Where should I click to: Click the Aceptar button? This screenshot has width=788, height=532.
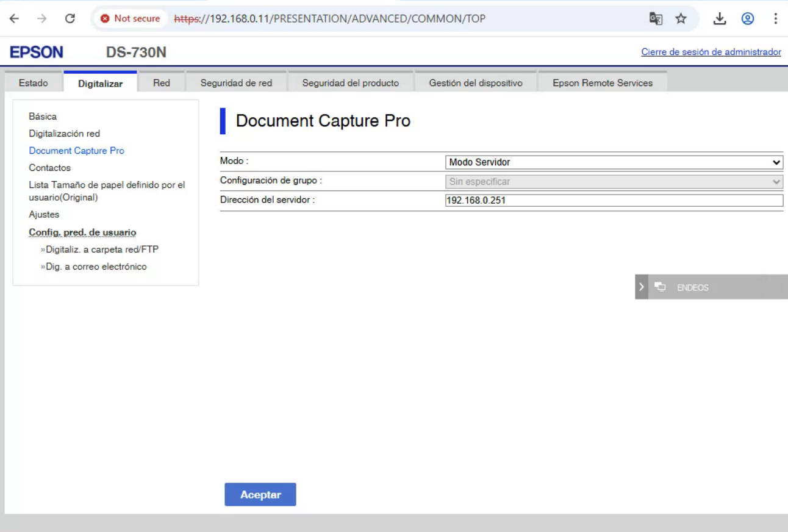coord(260,495)
